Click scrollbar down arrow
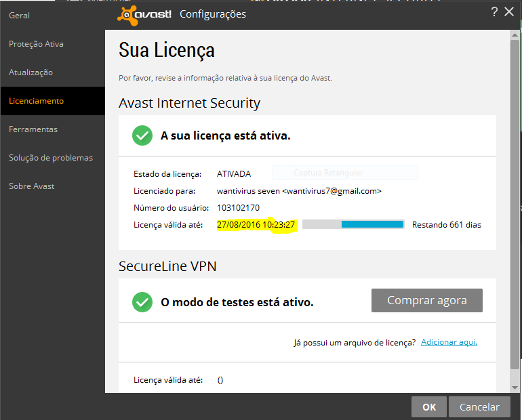This screenshot has width=522, height=420. tap(515, 387)
